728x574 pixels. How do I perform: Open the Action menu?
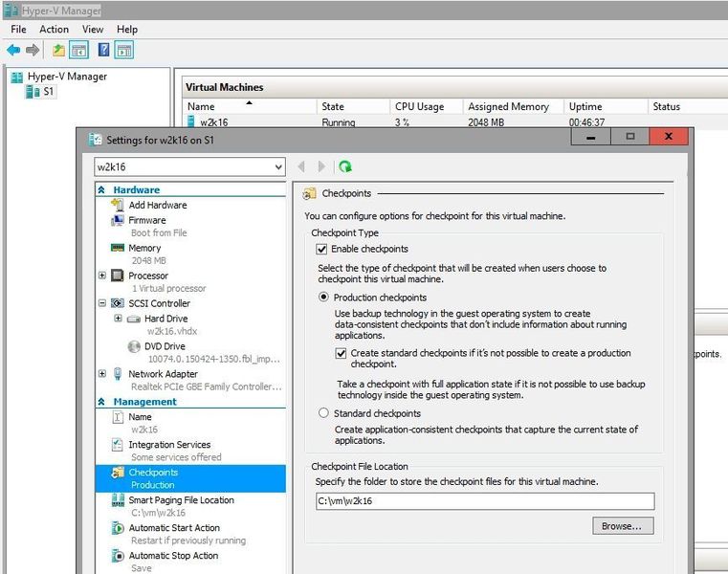point(54,30)
